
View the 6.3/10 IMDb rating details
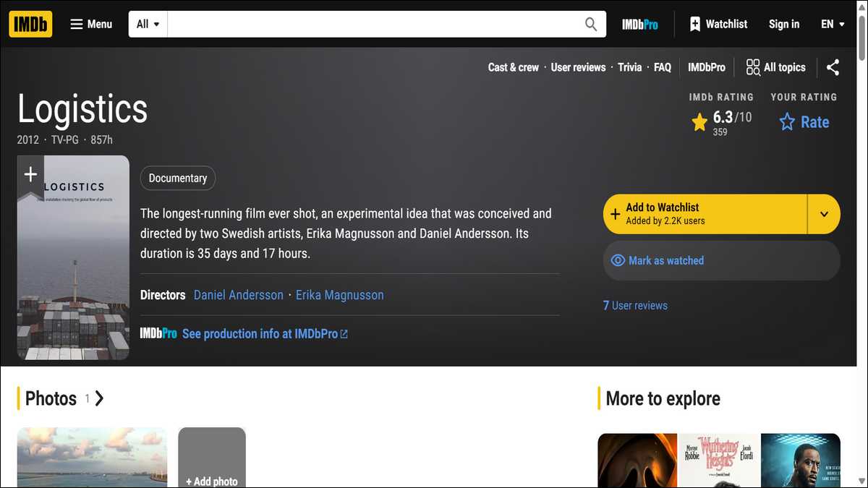[x=721, y=121]
